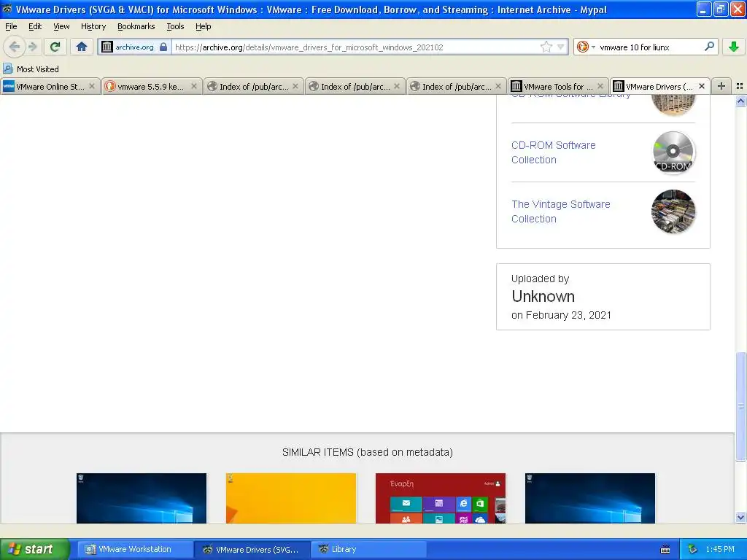The height and width of the screenshot is (560, 747).
Task: Click the browser Back arrow button
Action: click(15, 47)
